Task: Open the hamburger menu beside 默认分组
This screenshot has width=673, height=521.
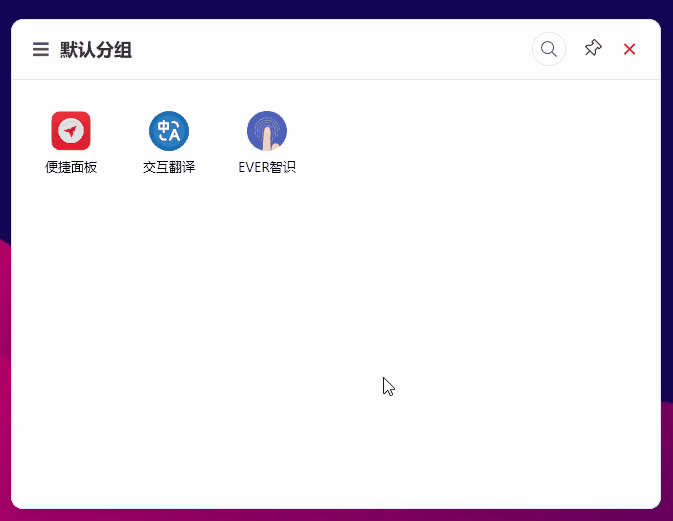Action: coord(40,49)
